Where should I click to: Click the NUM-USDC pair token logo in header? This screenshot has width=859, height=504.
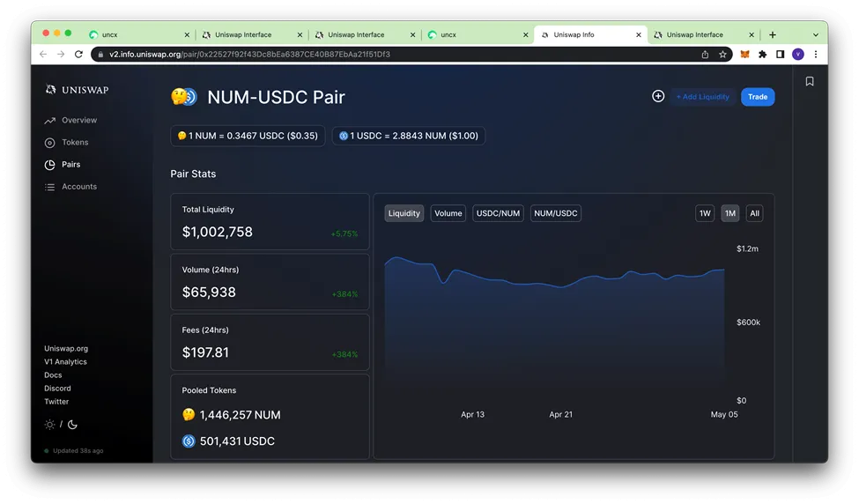184,97
